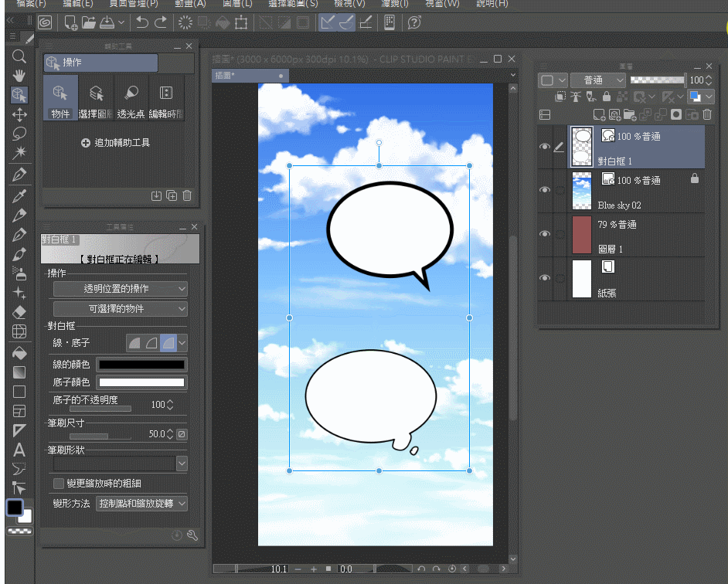Click 追加輔助工具 button

[x=115, y=143]
